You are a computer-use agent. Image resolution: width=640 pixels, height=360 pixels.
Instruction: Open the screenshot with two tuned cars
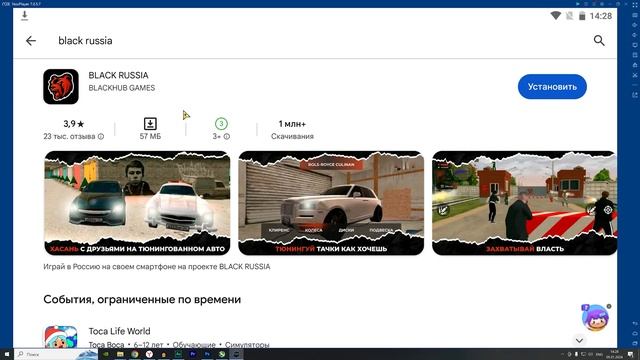(137, 203)
